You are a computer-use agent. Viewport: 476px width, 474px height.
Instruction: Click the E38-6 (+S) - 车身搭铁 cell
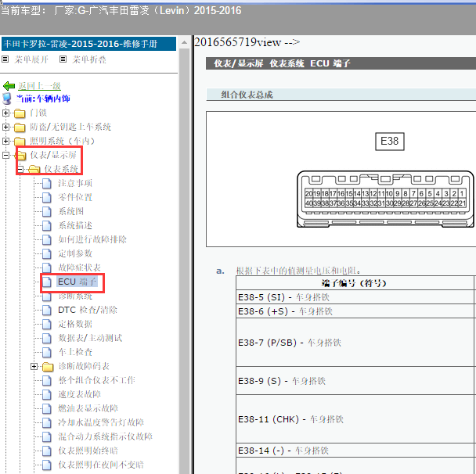[x=355, y=311]
